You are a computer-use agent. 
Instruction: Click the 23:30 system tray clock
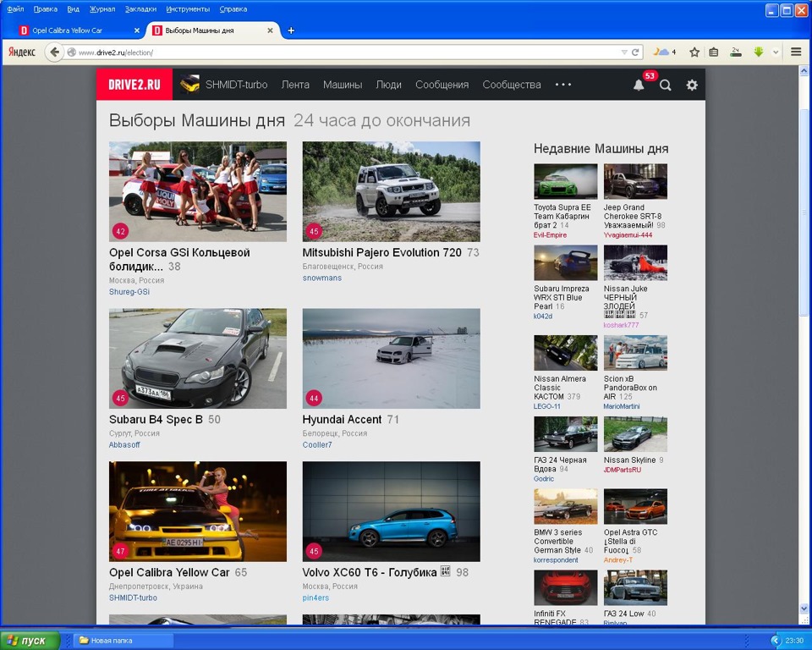pos(794,641)
